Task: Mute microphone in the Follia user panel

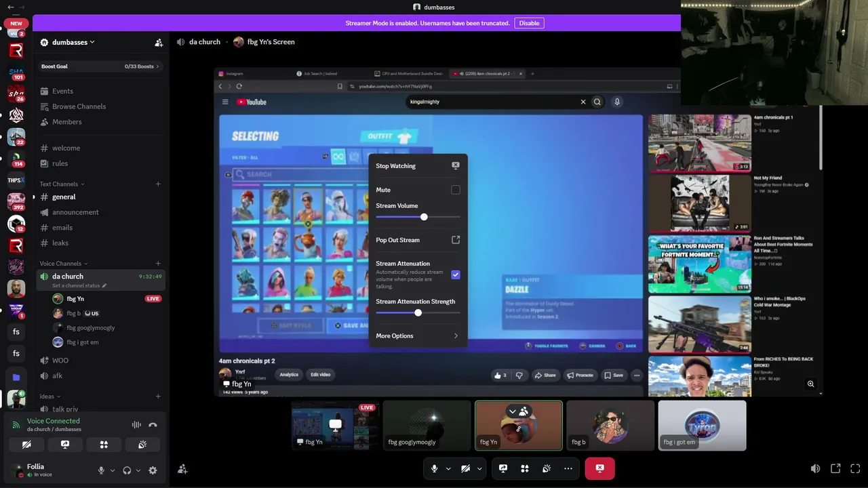Action: click(x=101, y=470)
